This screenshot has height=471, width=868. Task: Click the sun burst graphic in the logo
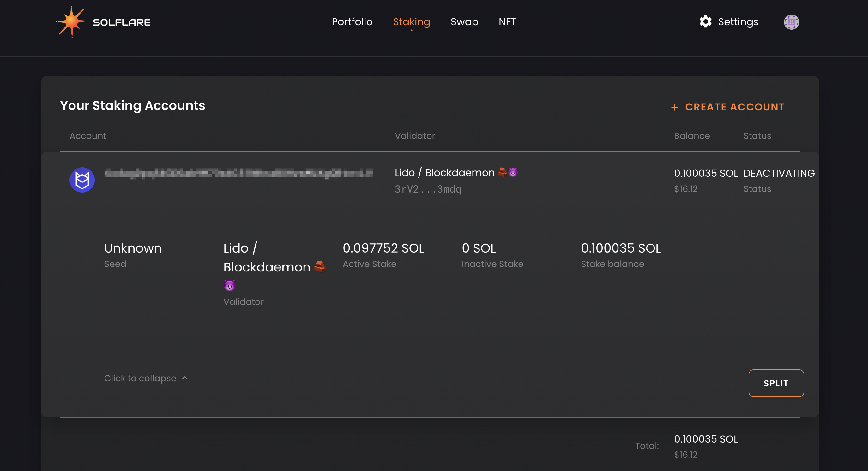[71, 21]
